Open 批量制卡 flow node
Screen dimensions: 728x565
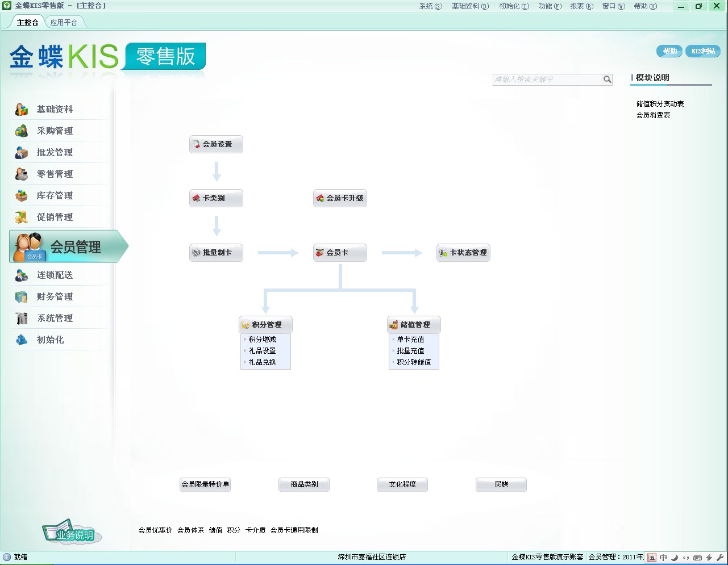216,253
